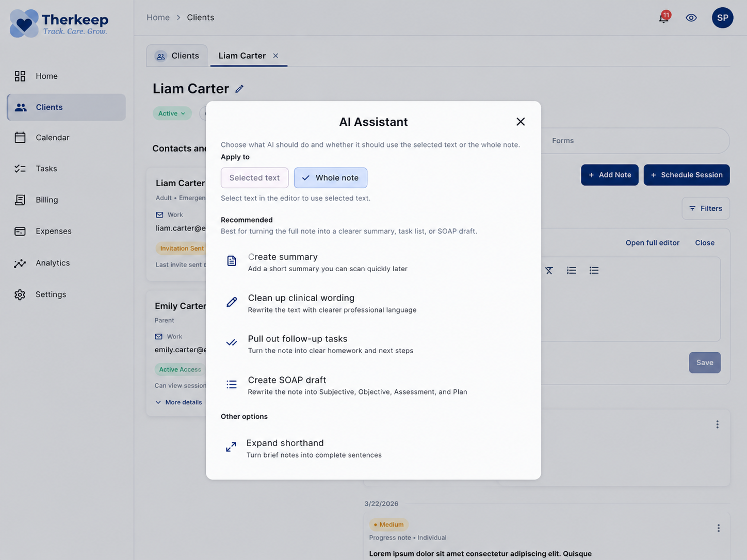Open full editor for the note

click(x=652, y=241)
